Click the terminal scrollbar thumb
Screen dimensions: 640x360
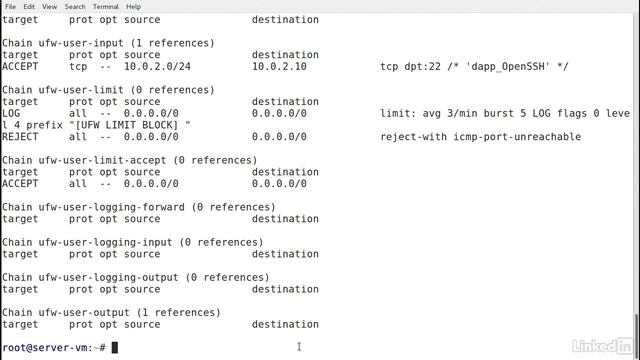(x=637, y=336)
